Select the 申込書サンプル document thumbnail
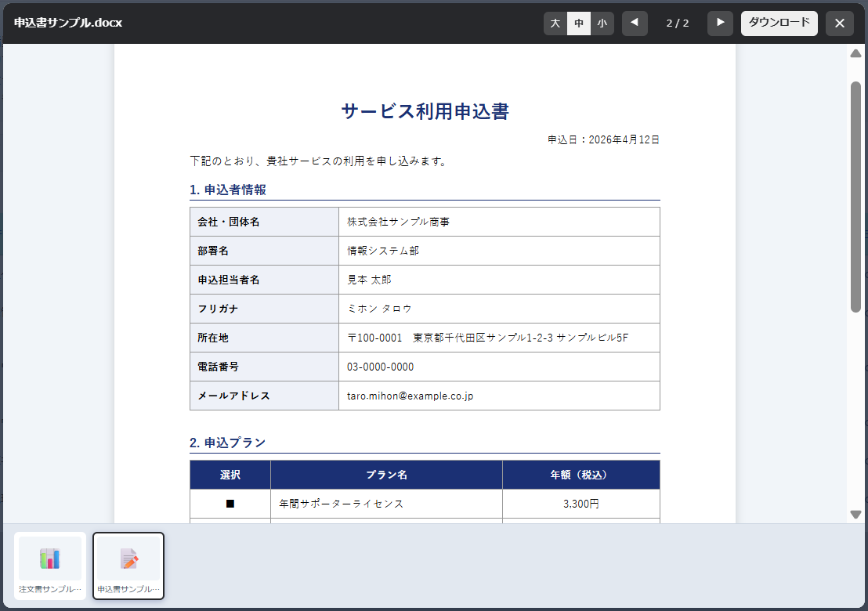868x611 pixels. pyautogui.click(x=128, y=566)
